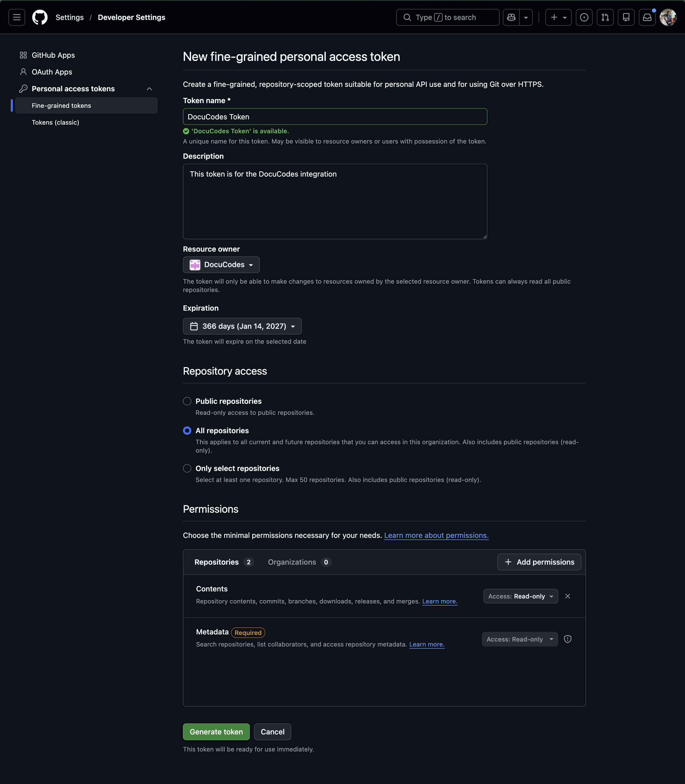Collapse the Personal access tokens section
This screenshot has height=784, width=685.
coord(149,89)
